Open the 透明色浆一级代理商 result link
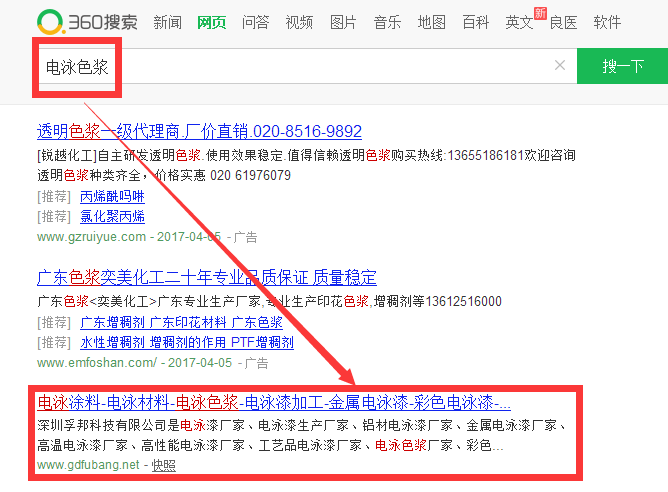The image size is (668, 492). tap(199, 131)
